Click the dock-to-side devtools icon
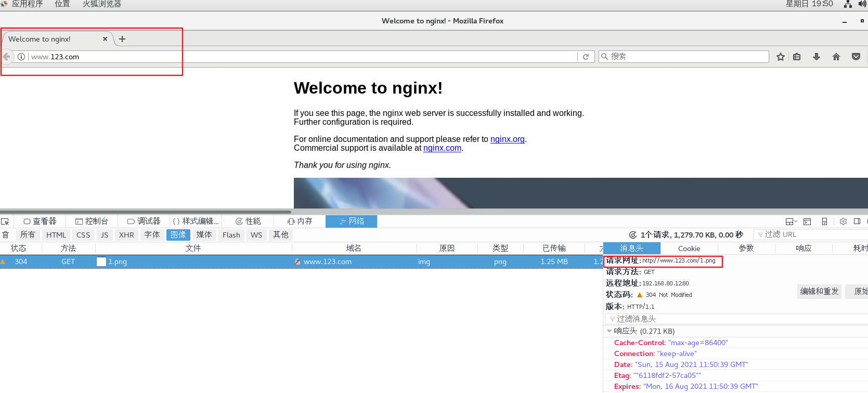Image resolution: width=868 pixels, height=393 pixels. pyautogui.click(x=857, y=221)
